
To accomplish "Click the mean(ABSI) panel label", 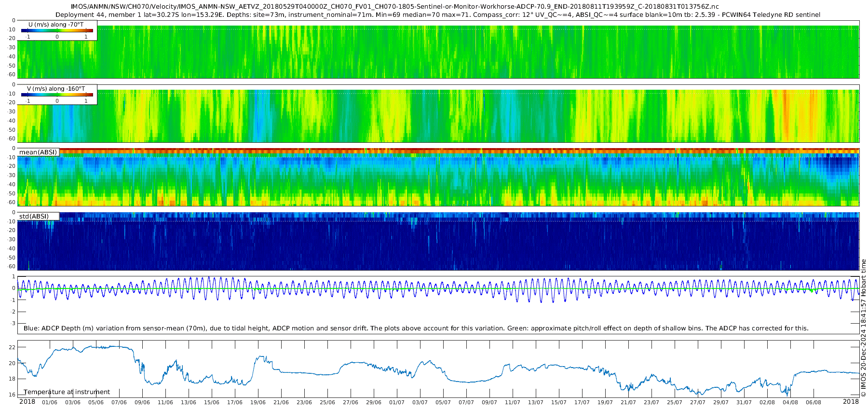I will pyautogui.click(x=38, y=152).
